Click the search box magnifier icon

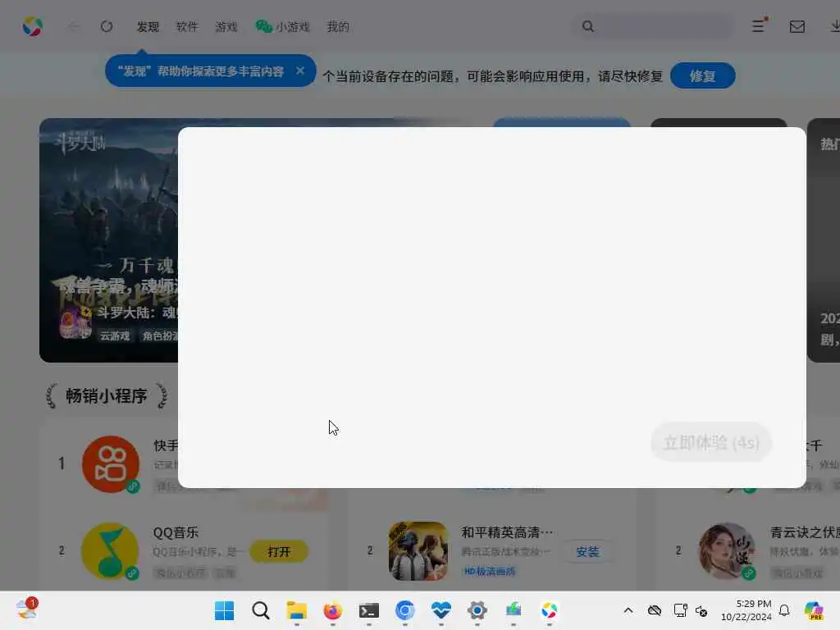[x=587, y=26]
